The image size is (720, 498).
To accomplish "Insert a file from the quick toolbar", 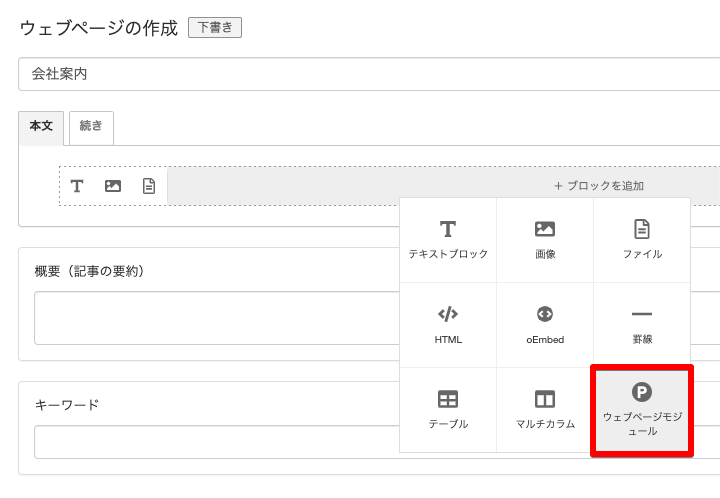I will pos(149,186).
